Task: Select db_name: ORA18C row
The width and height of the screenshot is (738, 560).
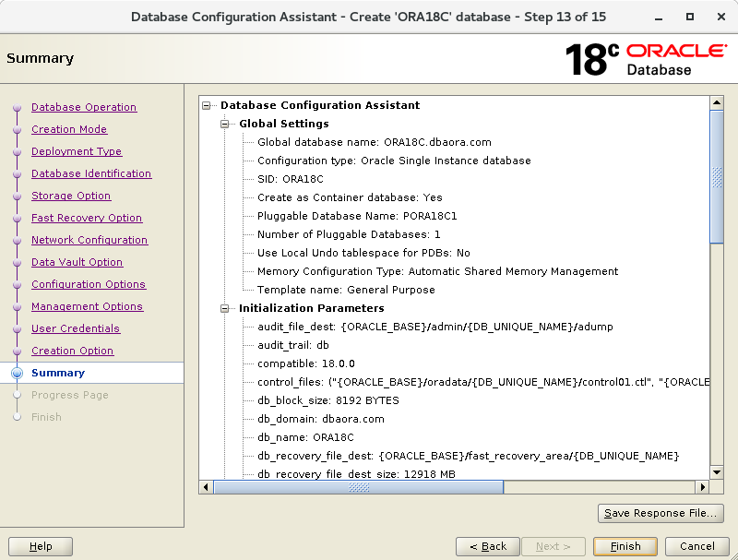Action: pos(305,437)
